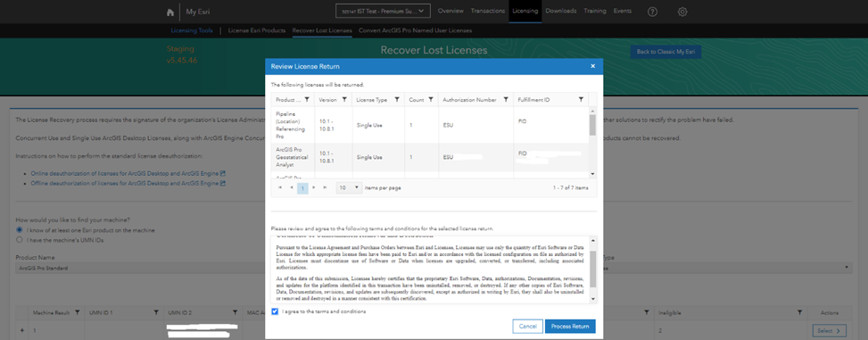Select I have the machine's UMN IDs
The height and width of the screenshot is (340, 868).
(x=20, y=240)
